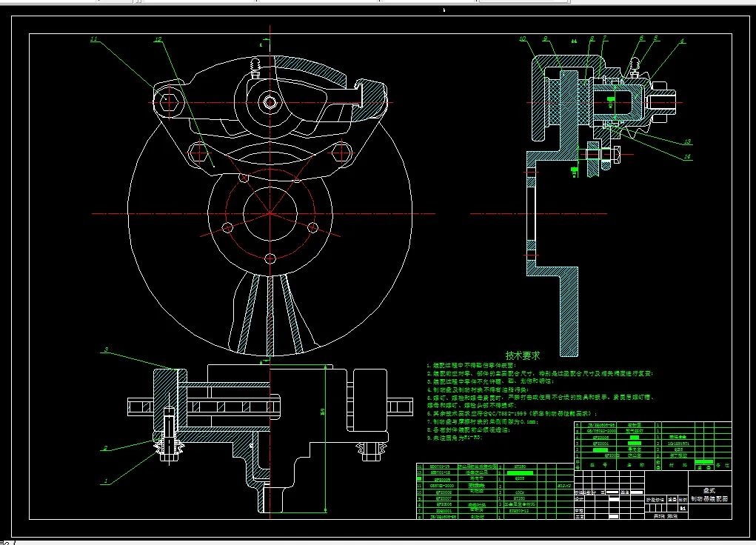Select part balloon number 2
Screen dimensions: 756x545
point(106,448)
